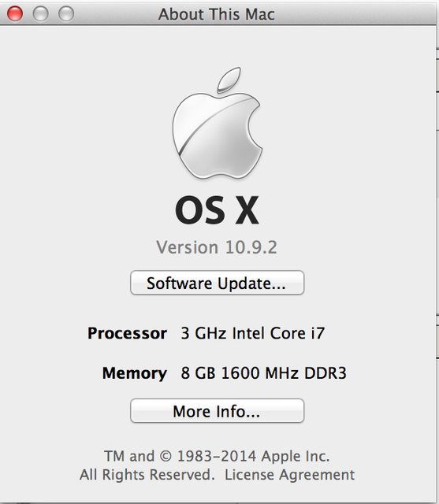Select the Processor label
The height and width of the screenshot is (504, 439).
pyautogui.click(x=127, y=333)
